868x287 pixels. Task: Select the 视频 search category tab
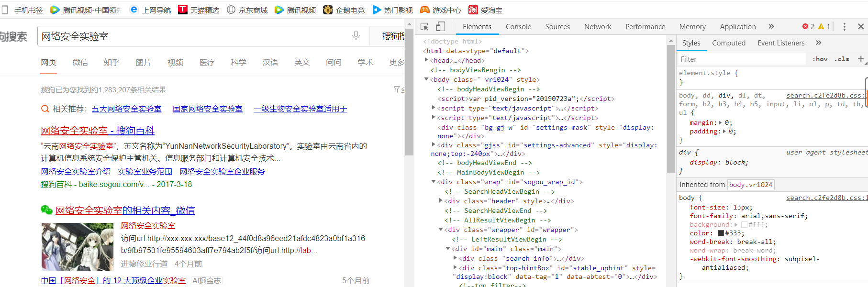175,63
